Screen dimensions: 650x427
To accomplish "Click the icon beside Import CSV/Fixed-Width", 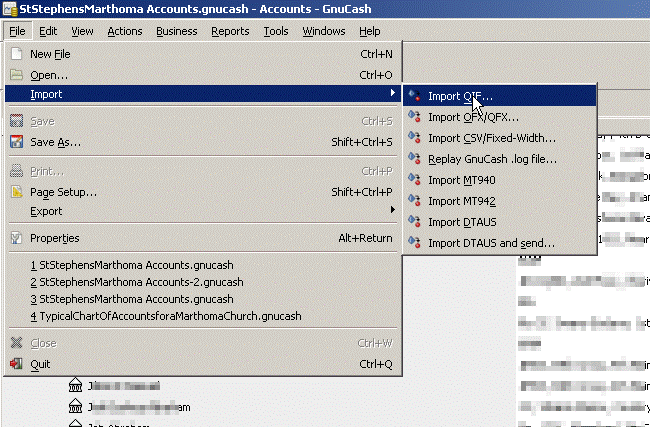I will coord(414,138).
